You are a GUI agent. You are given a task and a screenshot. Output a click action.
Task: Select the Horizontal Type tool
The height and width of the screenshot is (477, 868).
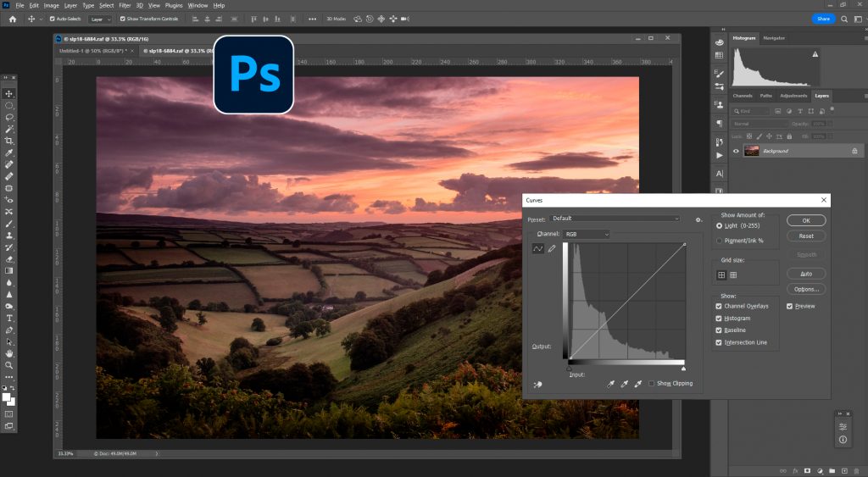coord(8,319)
